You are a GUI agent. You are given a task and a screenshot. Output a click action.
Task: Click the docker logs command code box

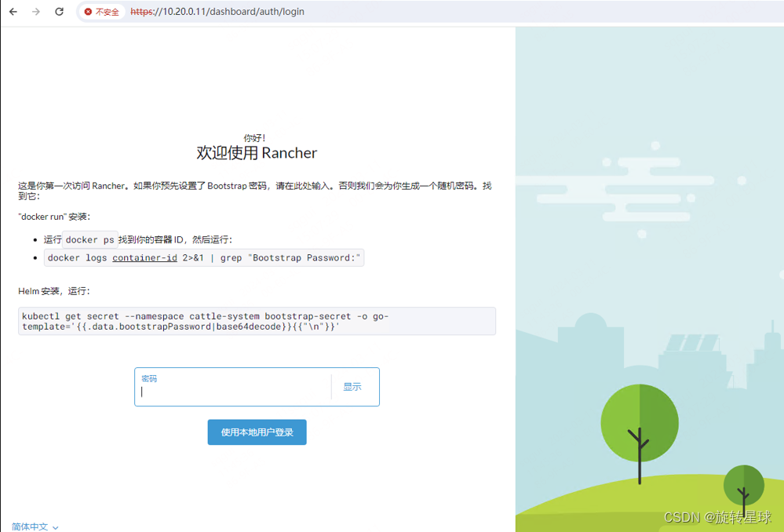tap(202, 257)
